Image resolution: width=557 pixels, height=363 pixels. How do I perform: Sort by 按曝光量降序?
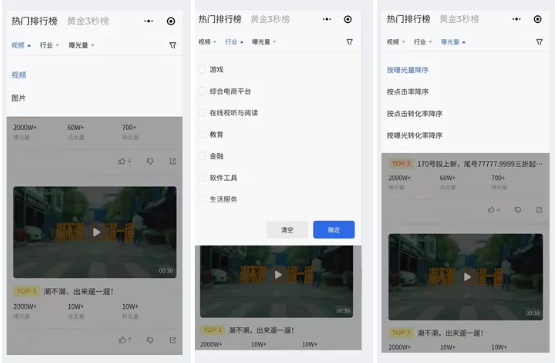click(x=408, y=70)
